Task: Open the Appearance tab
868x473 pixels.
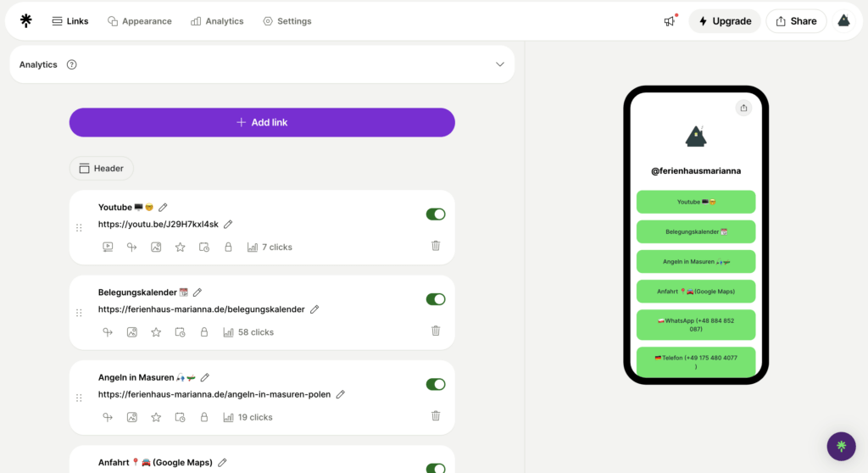Action: click(x=140, y=21)
